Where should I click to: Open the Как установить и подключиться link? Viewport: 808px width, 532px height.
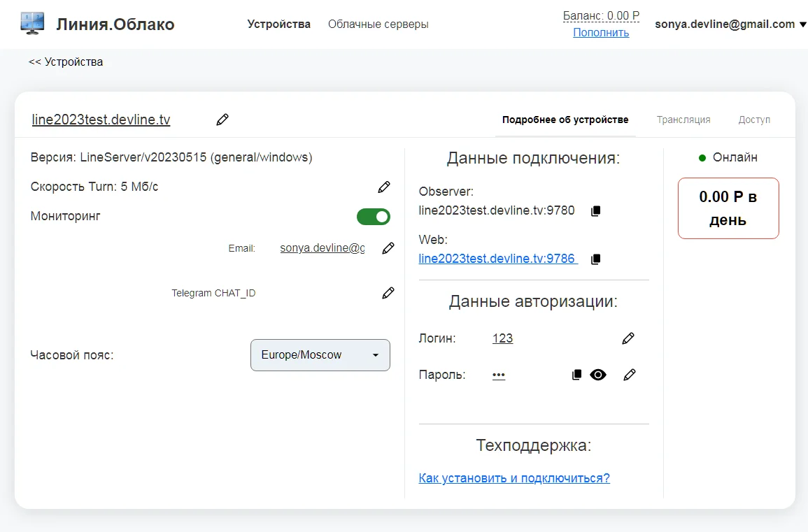pyautogui.click(x=514, y=478)
